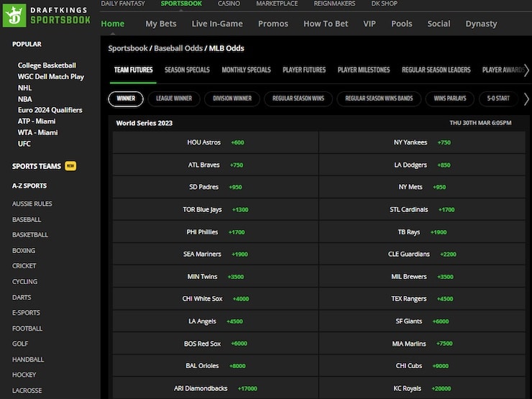
Task: View the Promos page
Action: point(273,24)
